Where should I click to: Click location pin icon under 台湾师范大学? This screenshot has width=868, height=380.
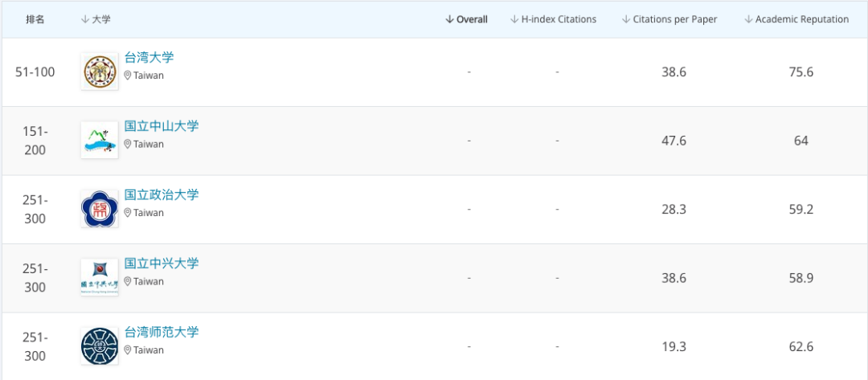127,350
